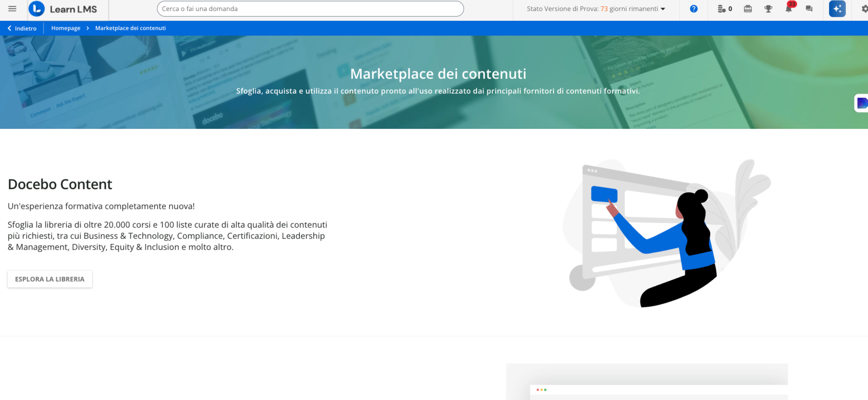Image resolution: width=868 pixels, height=400 pixels.
Task: Click the '73' days remaining value
Action: tap(604, 9)
